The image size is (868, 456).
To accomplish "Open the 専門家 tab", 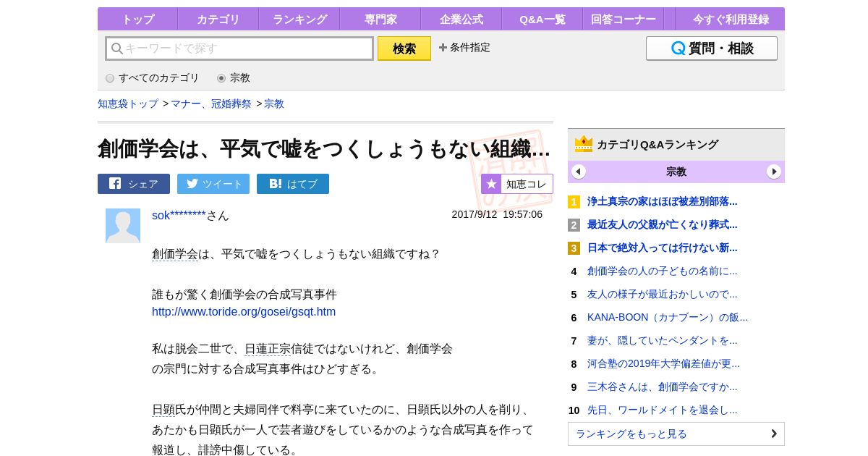I will click(380, 20).
